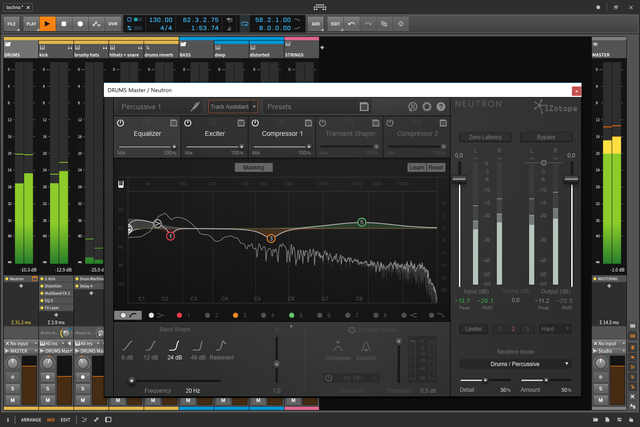Toggle Equalizer module power
The height and width of the screenshot is (427, 640).
[x=120, y=123]
